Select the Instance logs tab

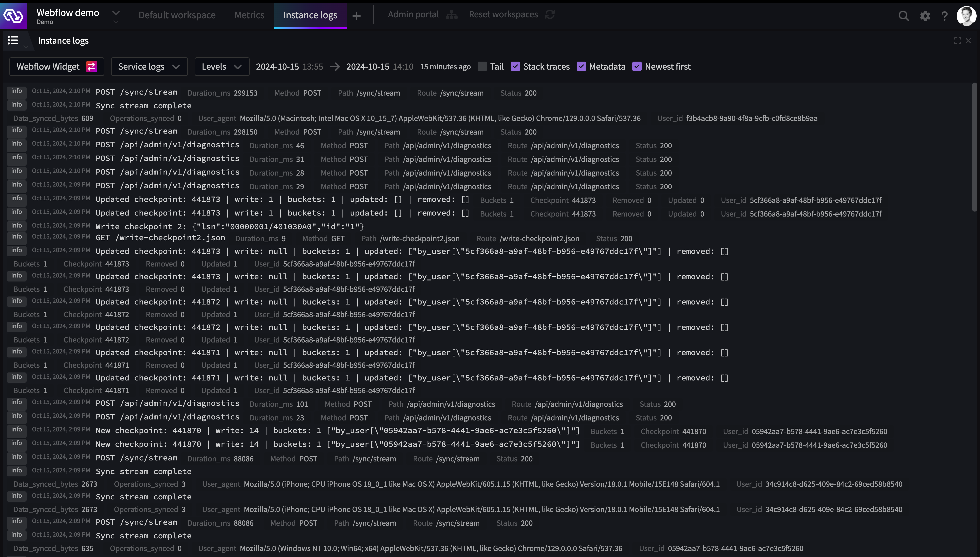pyautogui.click(x=310, y=15)
